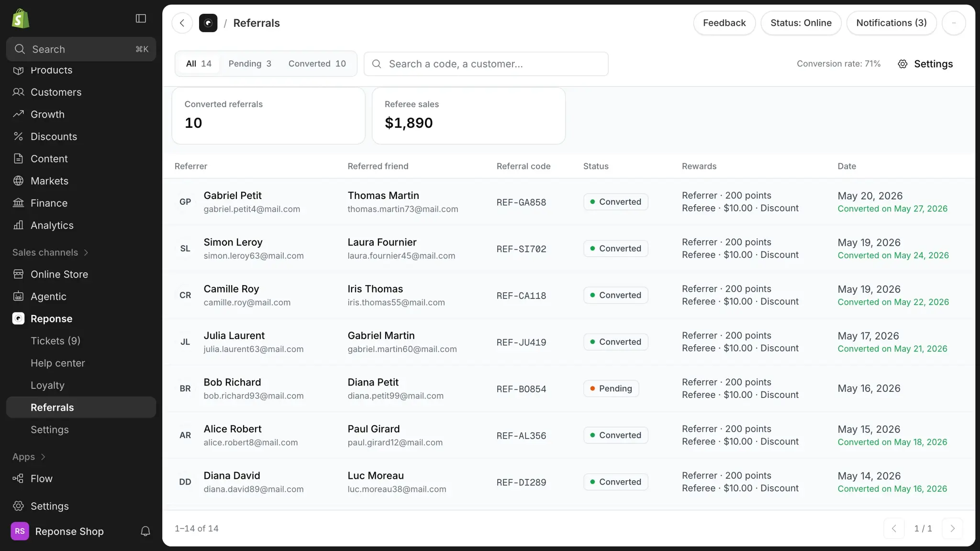Select the Converted 10 tab

click(317, 64)
